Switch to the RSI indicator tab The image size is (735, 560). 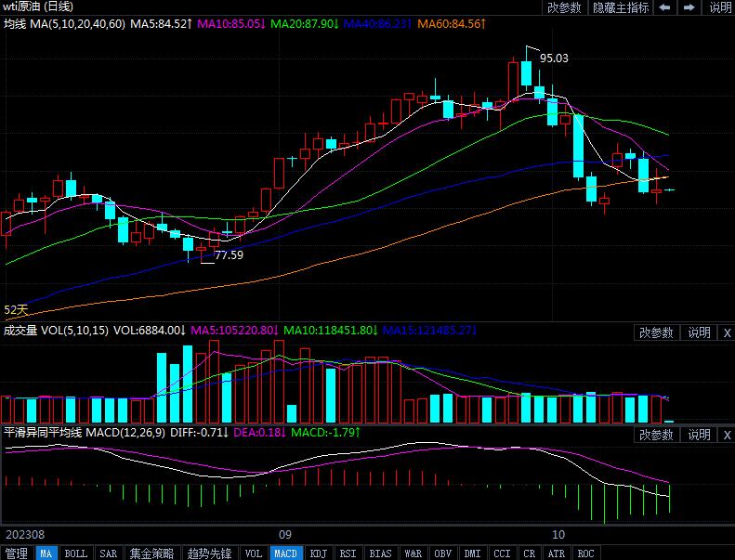coord(348,553)
